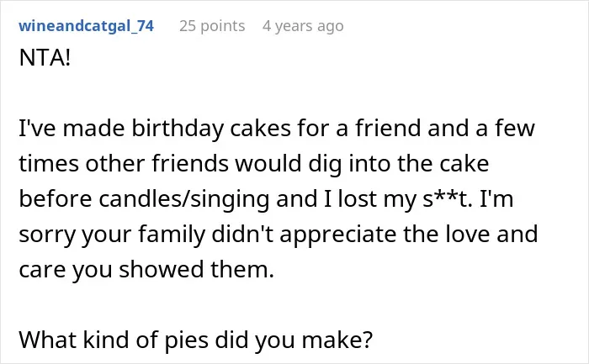The width and height of the screenshot is (589, 364).
Task: Click the word family in the comment
Action: (x=172, y=235)
